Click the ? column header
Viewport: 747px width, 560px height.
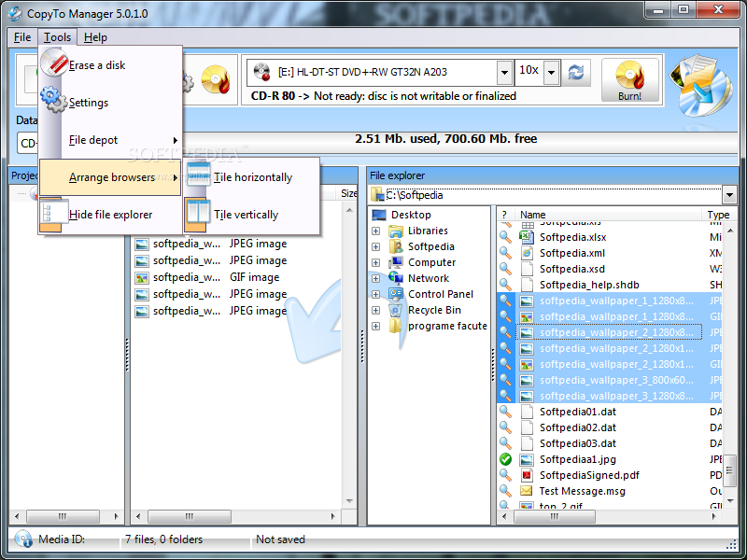[x=505, y=215]
